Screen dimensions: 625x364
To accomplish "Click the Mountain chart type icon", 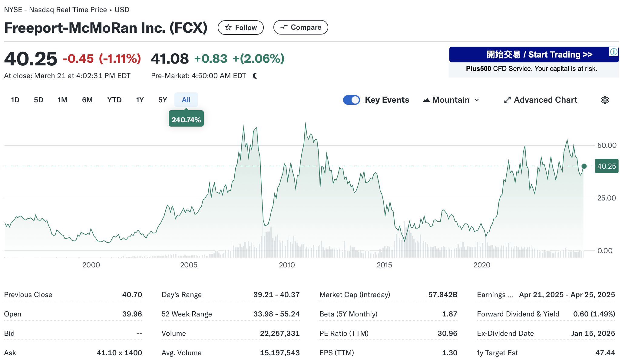I will (x=426, y=100).
